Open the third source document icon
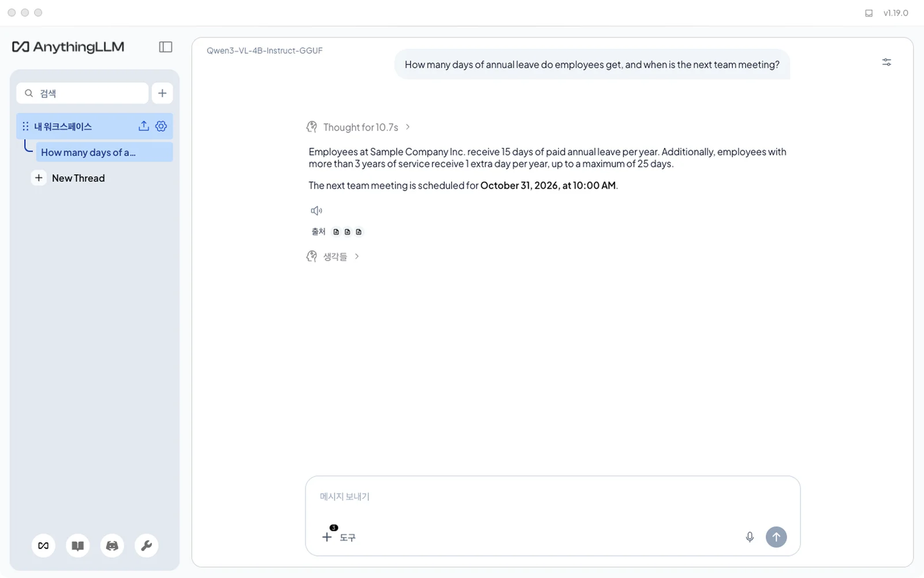924x578 pixels. [x=359, y=232]
